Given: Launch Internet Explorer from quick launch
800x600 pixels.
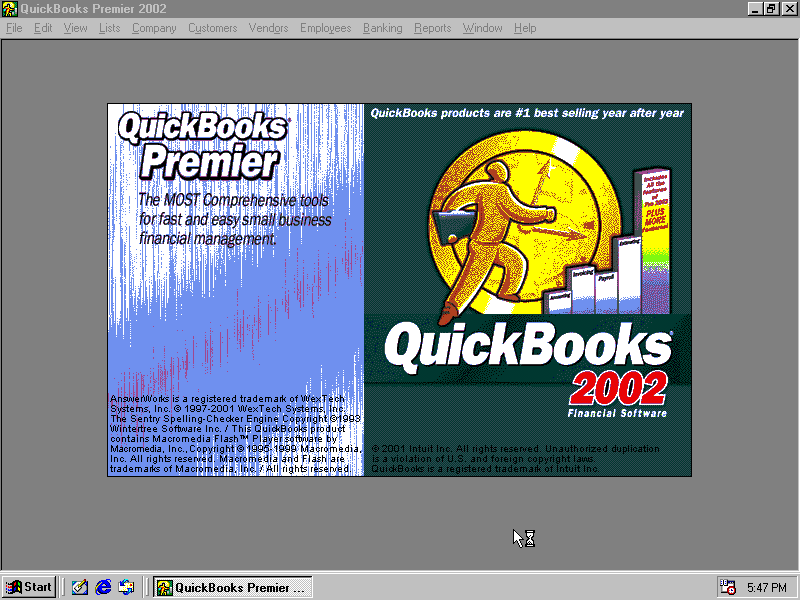Looking at the screenshot, I should (x=103, y=587).
